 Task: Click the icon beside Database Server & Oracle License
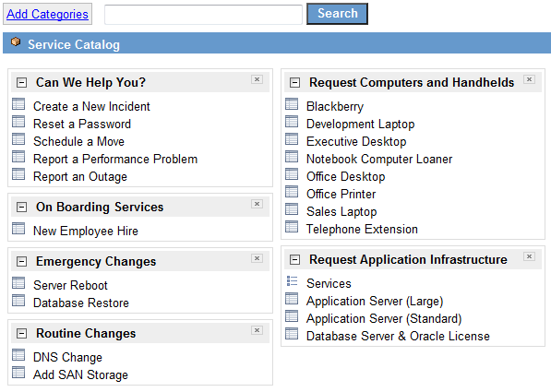(x=292, y=334)
